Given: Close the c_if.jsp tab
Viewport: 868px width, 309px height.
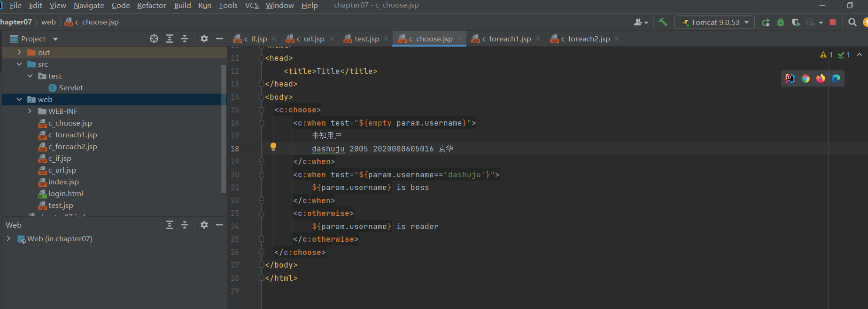Looking at the screenshot, I should click(x=274, y=39).
